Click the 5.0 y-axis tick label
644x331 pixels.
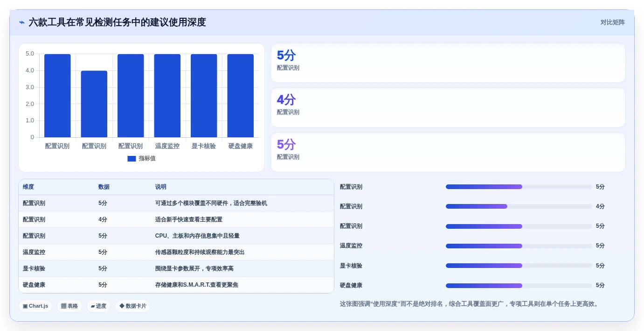point(30,54)
